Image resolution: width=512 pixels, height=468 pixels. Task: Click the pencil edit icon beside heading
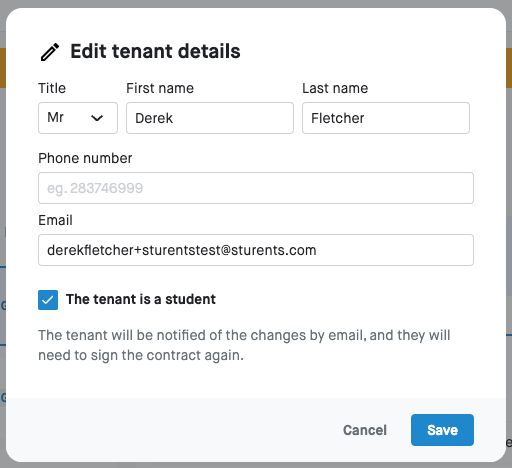[50, 52]
